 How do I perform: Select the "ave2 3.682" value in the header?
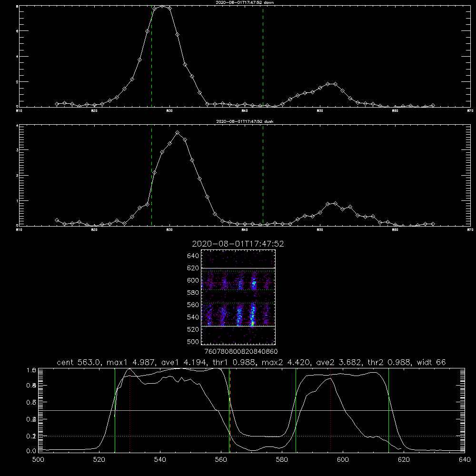(x=338, y=362)
